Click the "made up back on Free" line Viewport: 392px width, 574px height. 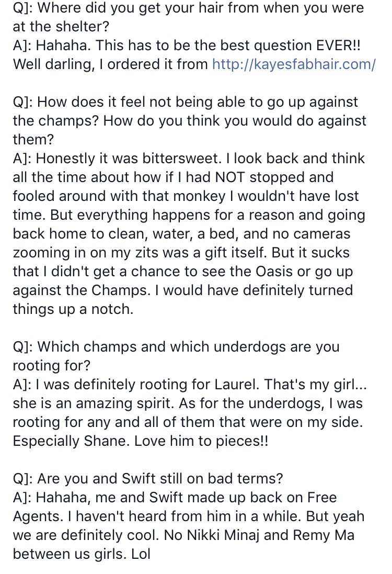click(175, 498)
